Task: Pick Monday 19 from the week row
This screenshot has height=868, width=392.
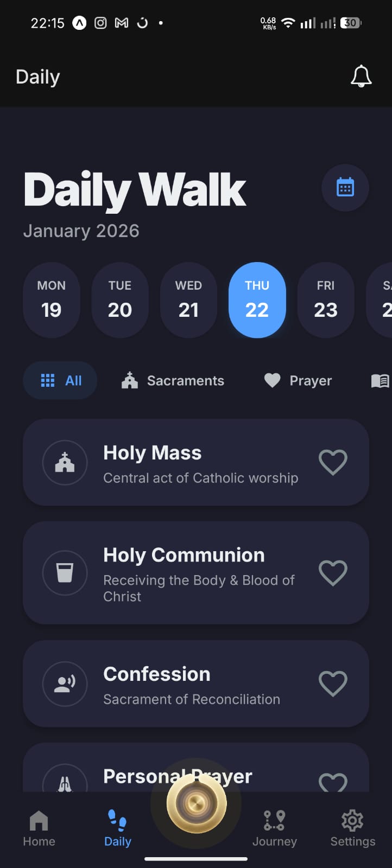Action: click(51, 299)
